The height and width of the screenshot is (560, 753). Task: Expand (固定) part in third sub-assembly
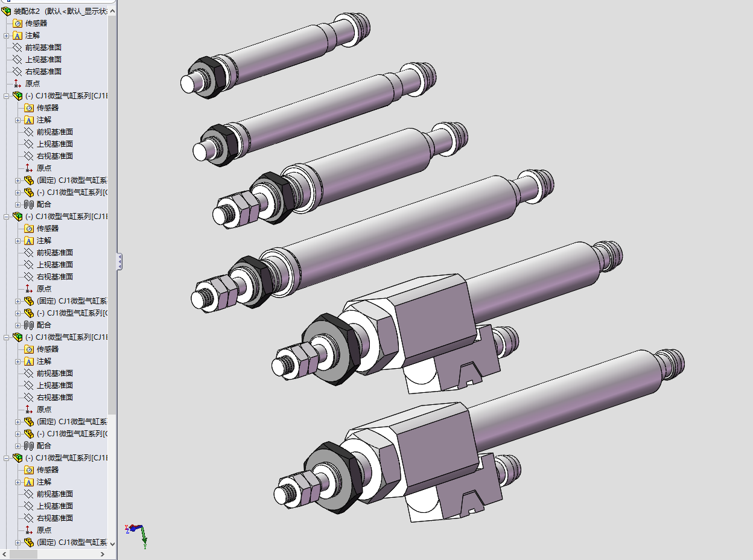click(17, 422)
